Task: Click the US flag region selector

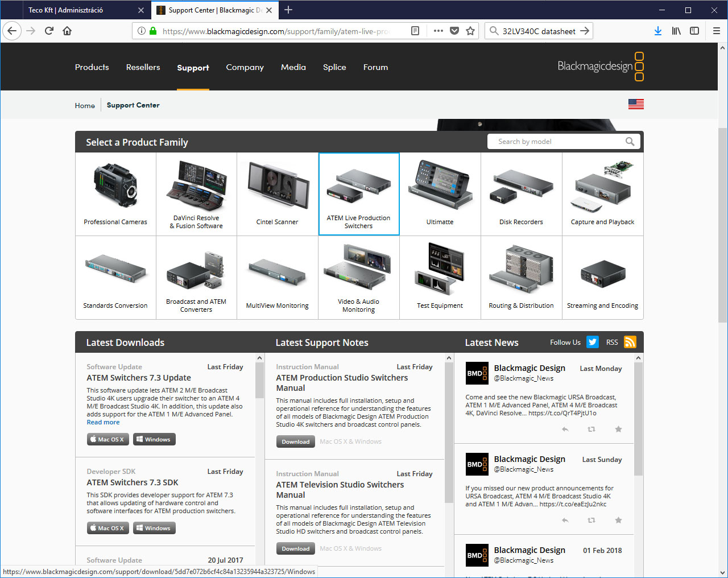Action: pos(636,104)
